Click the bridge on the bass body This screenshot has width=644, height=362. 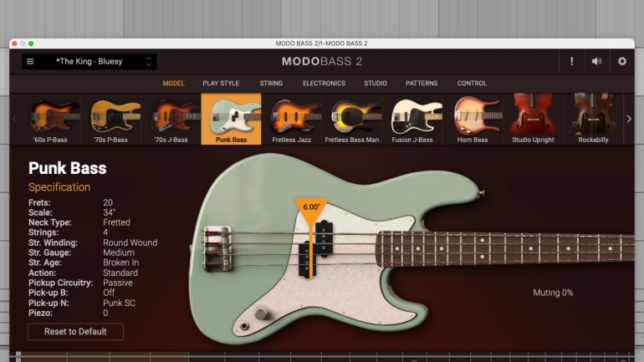click(x=217, y=249)
